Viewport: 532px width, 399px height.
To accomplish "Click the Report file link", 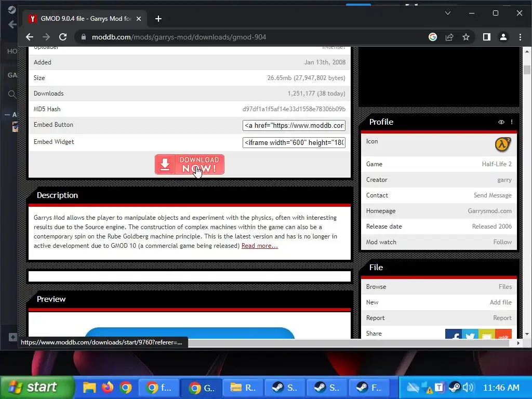I will tap(502, 318).
